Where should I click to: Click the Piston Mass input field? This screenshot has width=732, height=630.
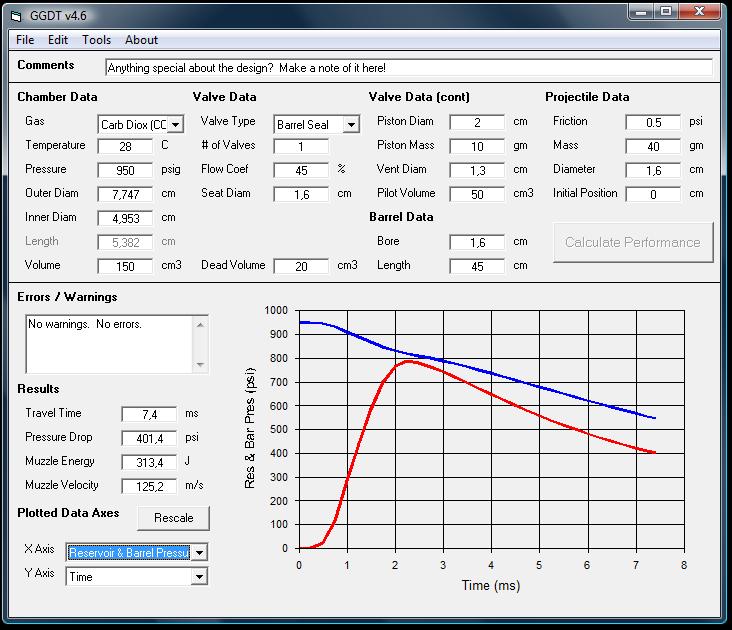476,146
